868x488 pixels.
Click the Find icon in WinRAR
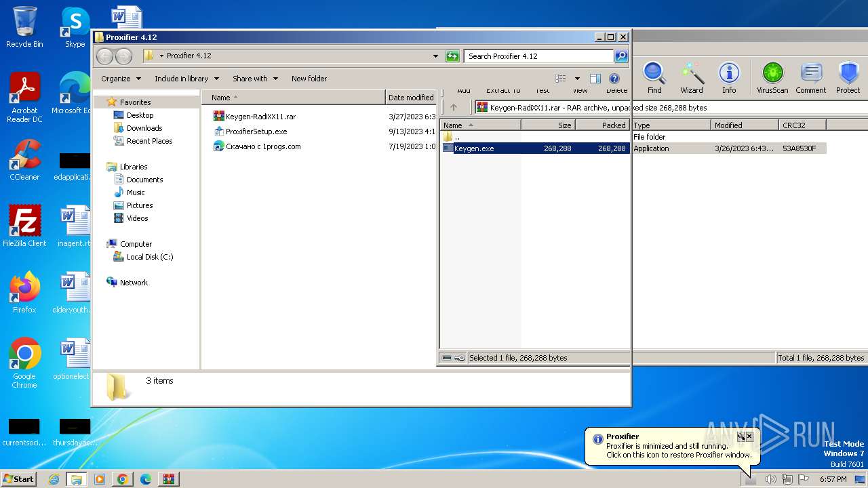654,78
